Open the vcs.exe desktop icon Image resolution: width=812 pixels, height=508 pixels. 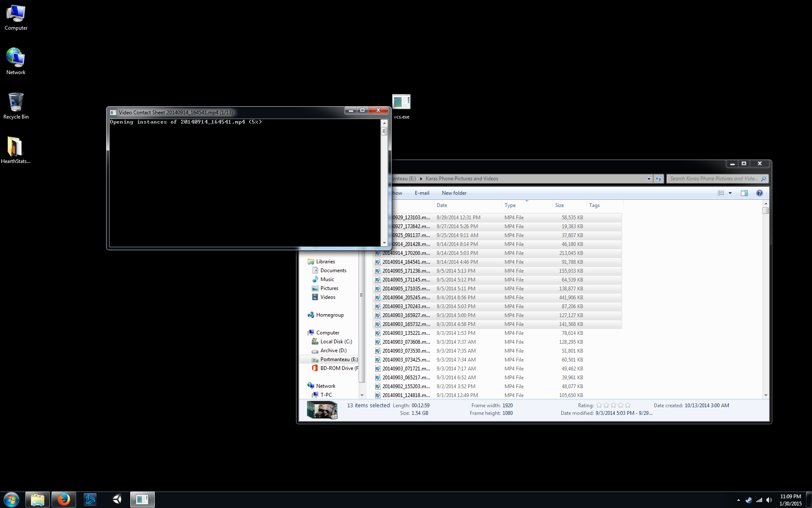click(x=401, y=103)
